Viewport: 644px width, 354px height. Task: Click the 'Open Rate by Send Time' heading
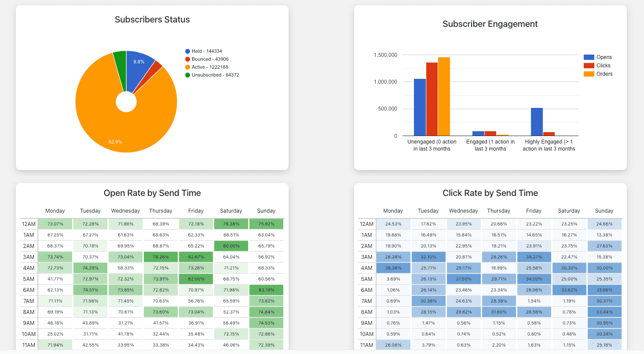(x=152, y=193)
